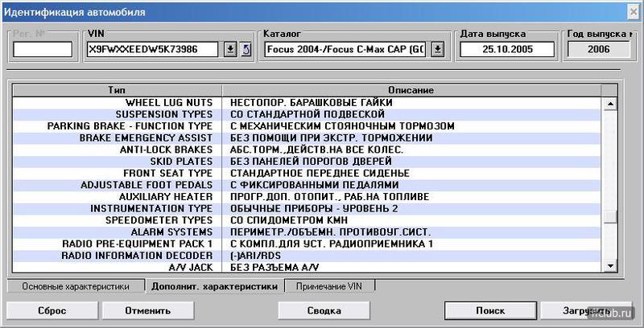Select the RADIO INFORMATION DECODER row

coord(307,256)
